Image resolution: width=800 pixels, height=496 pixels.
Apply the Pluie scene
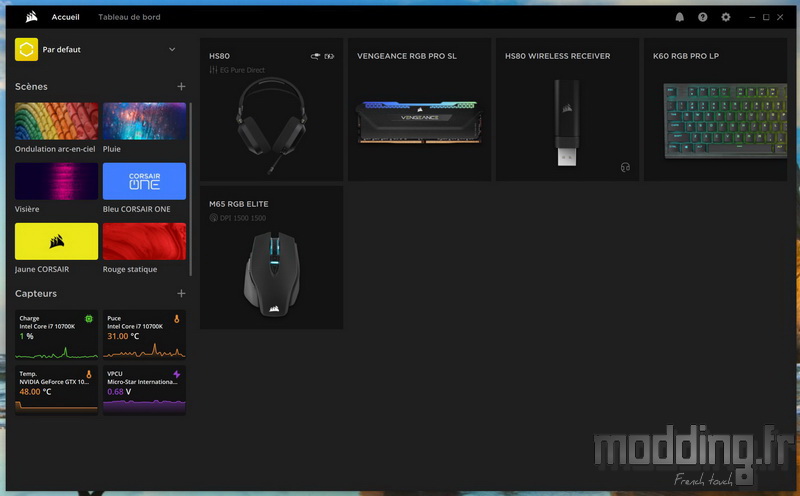(144, 121)
